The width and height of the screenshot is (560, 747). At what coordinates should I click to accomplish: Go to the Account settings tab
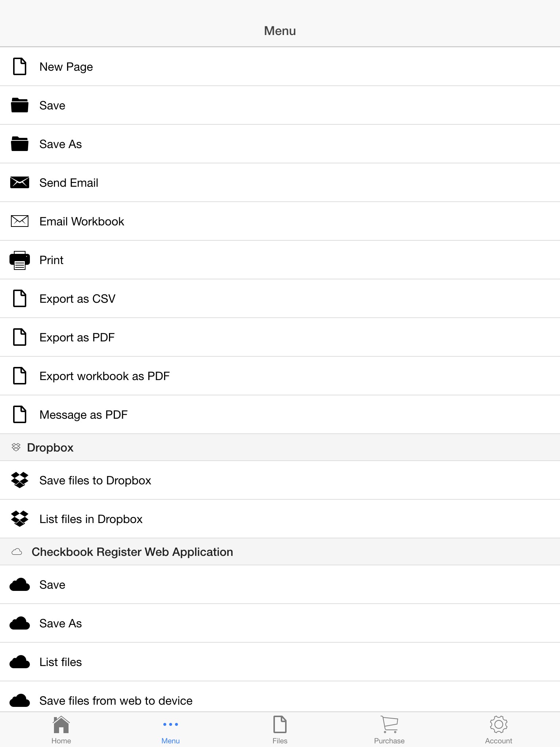[499, 730]
